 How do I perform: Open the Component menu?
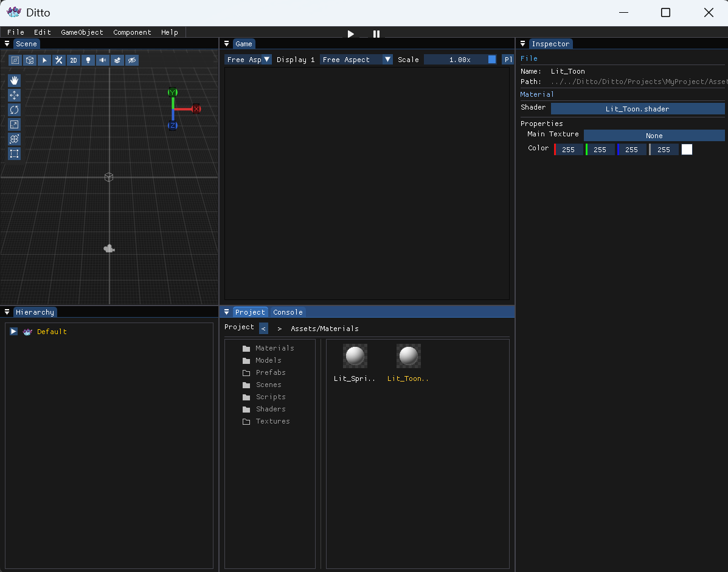click(x=133, y=32)
